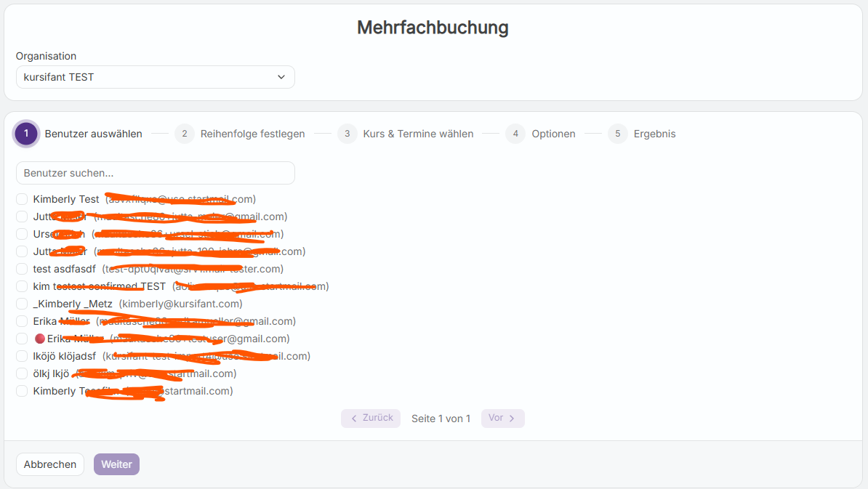This screenshot has height=489, width=868.
Task: Check the last user Kimberly in the list
Action: (x=21, y=390)
